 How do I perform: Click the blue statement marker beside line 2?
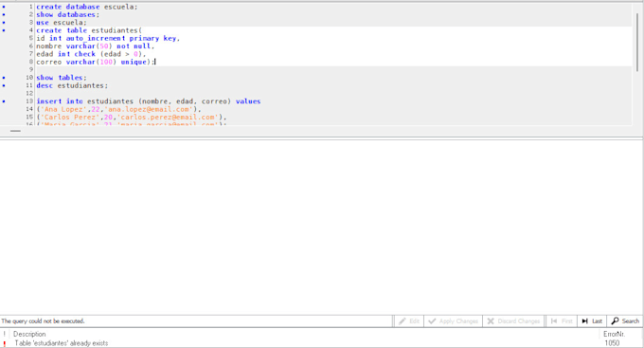point(4,15)
